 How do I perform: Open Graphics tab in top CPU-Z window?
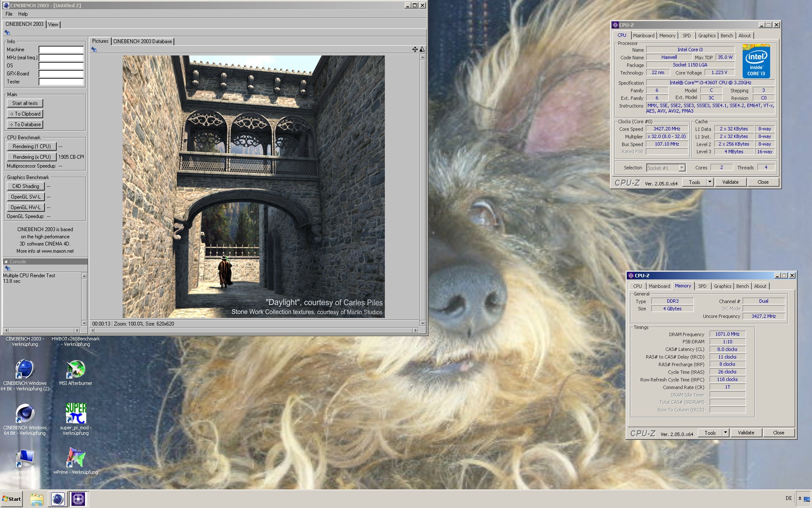tap(707, 36)
